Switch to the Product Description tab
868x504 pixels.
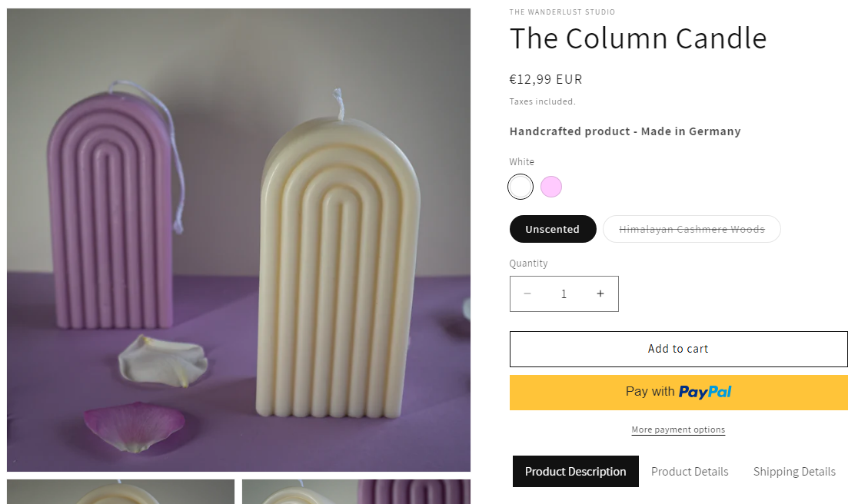coord(575,472)
